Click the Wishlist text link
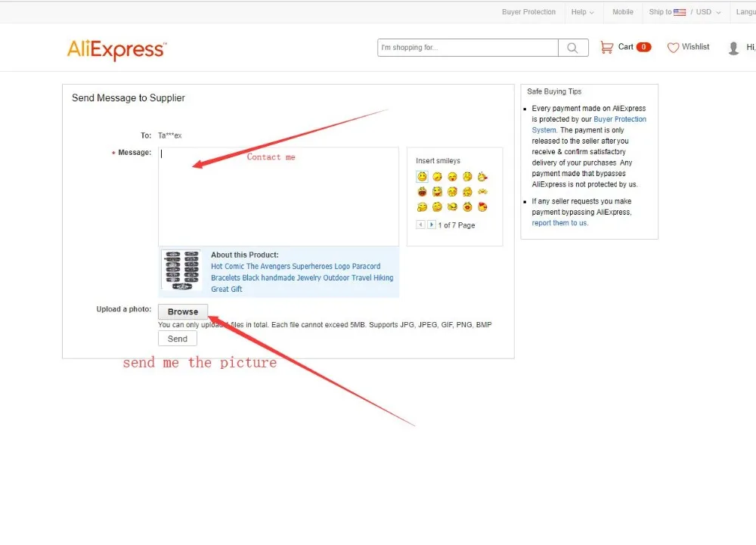 (x=696, y=47)
